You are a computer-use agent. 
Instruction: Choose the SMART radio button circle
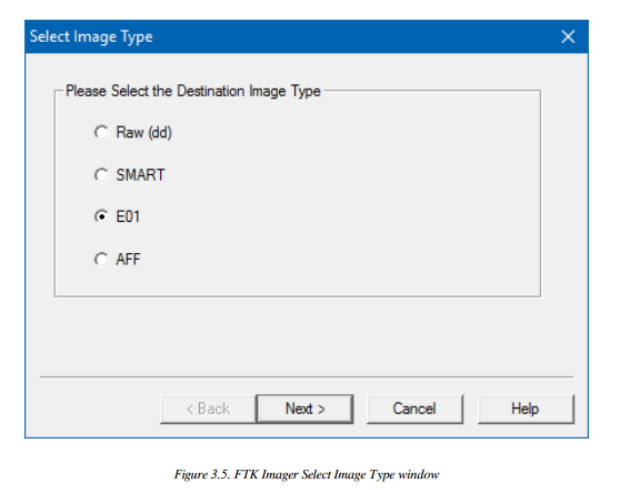[101, 175]
